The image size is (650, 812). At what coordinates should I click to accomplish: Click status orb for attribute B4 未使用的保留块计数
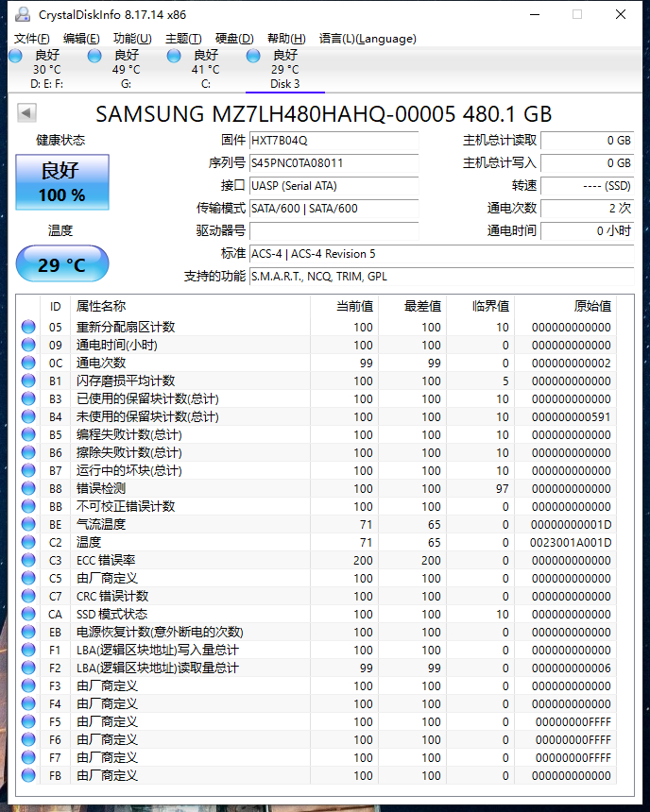pyautogui.click(x=28, y=416)
